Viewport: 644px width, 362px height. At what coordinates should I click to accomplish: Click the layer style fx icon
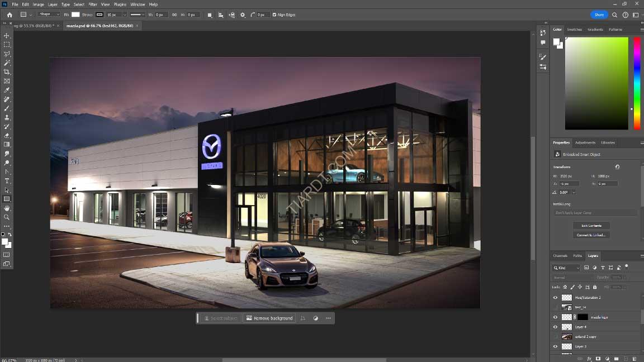pyautogui.click(x=589, y=359)
